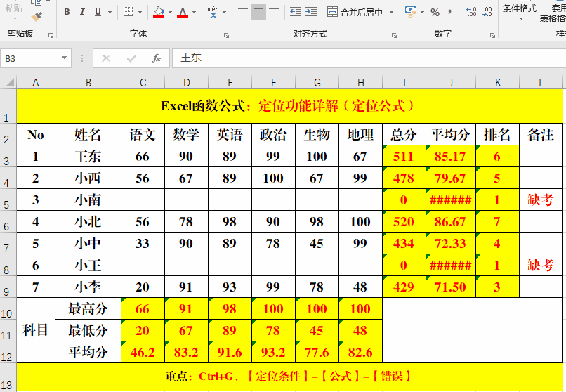Expand the Name Box dropdown

(x=65, y=58)
